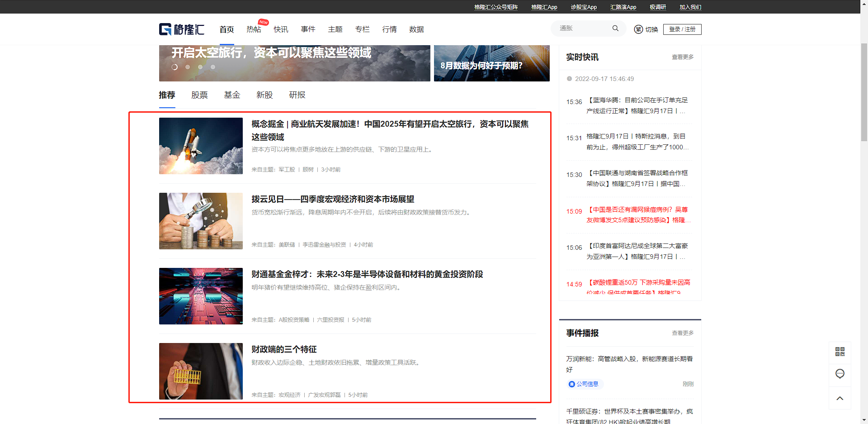This screenshot has width=868, height=424.
Task: Click the search magnifier icon
Action: pos(615,28)
